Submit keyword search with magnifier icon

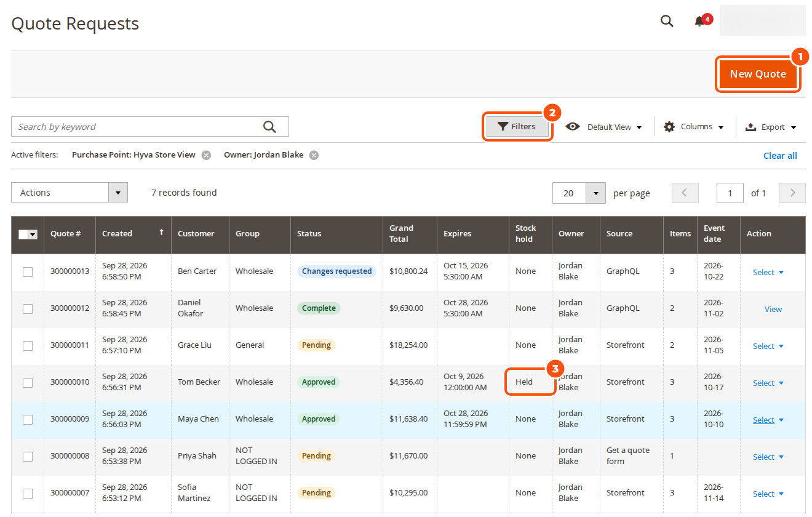point(269,127)
